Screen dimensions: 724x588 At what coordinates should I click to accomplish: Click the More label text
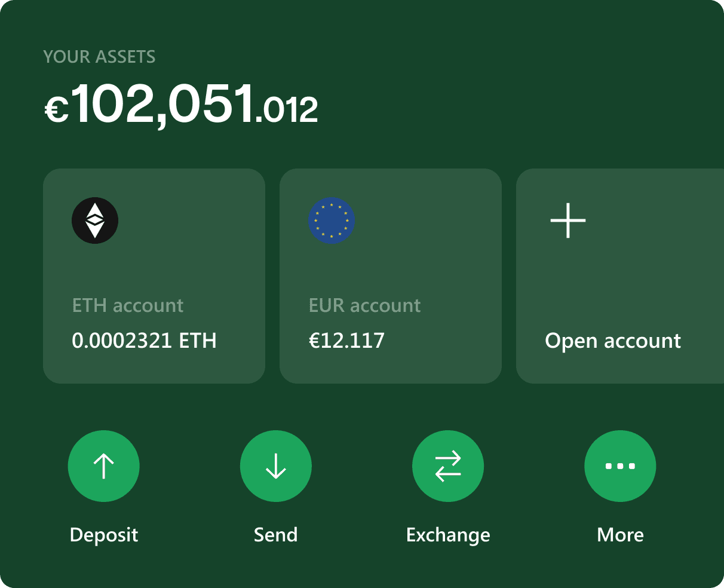(x=620, y=534)
